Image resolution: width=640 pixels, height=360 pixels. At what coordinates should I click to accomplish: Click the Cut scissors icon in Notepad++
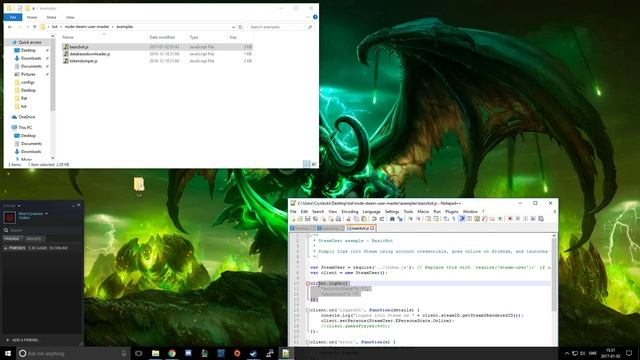click(x=348, y=219)
